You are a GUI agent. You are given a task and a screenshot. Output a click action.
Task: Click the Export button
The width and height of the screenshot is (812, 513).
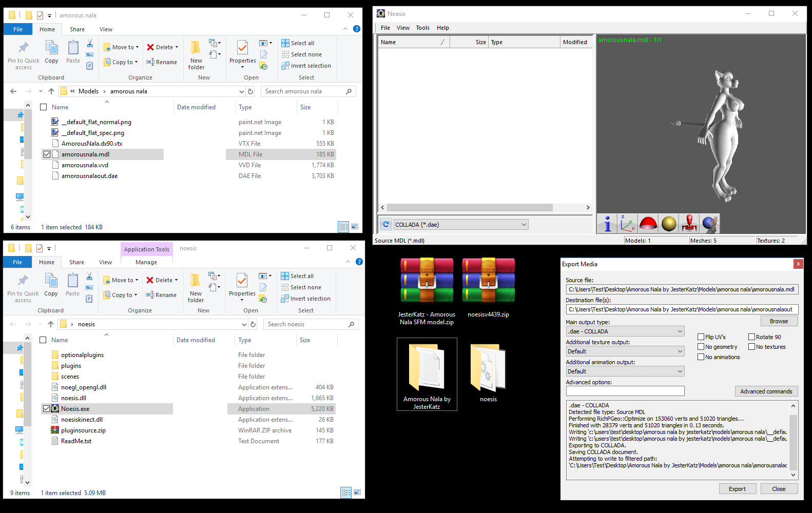tap(738, 489)
